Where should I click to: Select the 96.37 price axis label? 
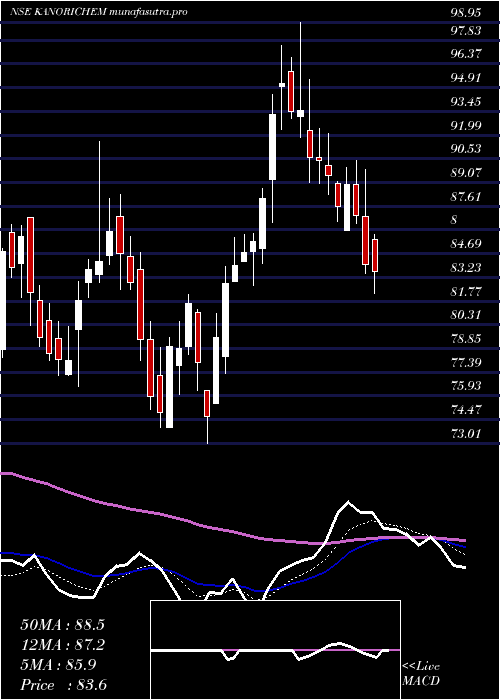click(466, 54)
